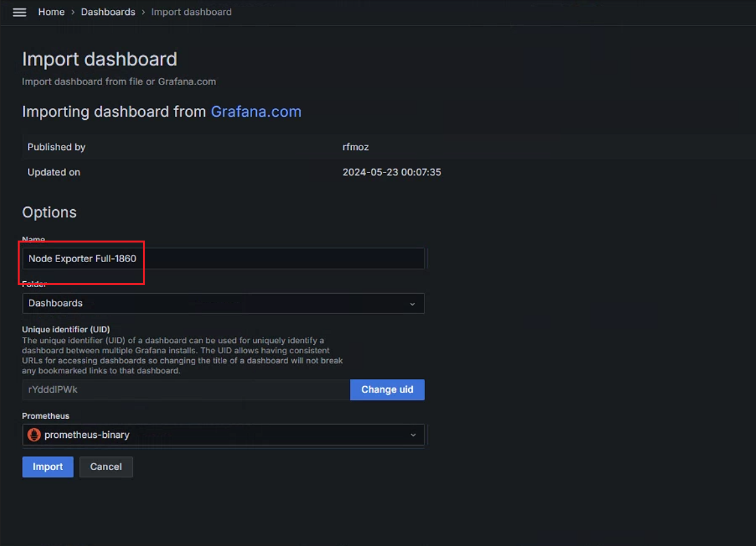
Task: Select the updated date 2024-05-23 00:07:35
Action: (392, 172)
